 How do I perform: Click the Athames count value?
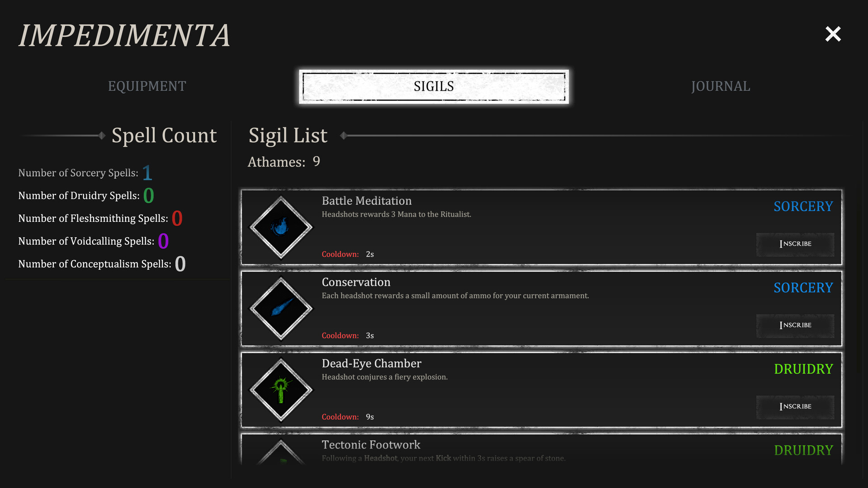click(x=316, y=162)
